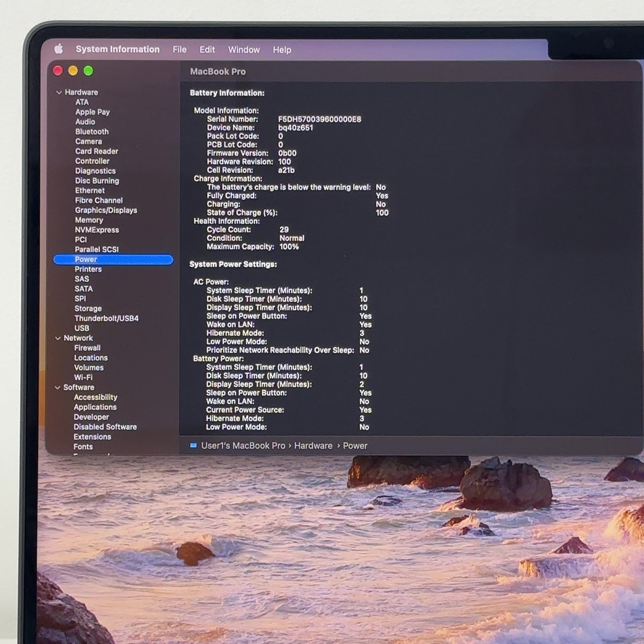Select Extensions under Software

(x=92, y=437)
